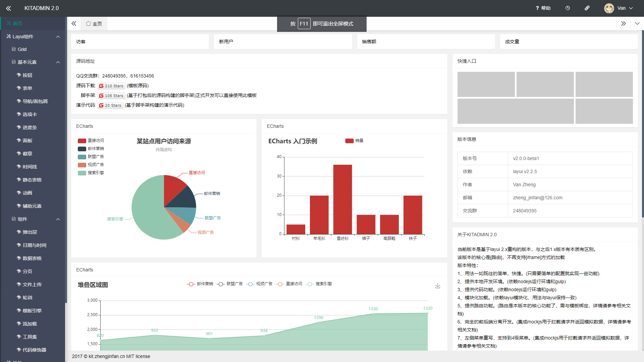Download the stacked area chart image
Viewport: 644px width, 362px height.
tap(438, 286)
